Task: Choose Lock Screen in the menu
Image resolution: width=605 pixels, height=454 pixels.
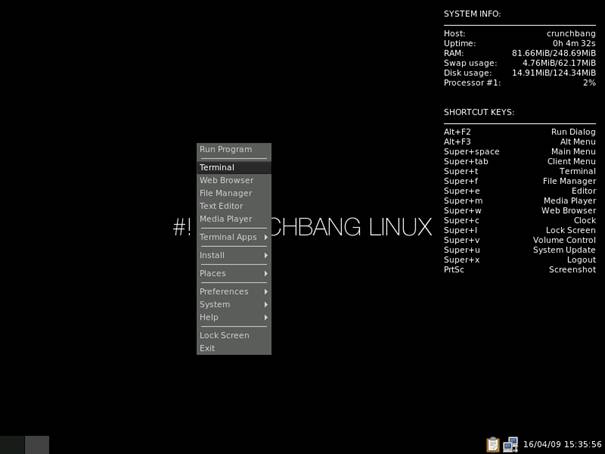Action: tap(234, 336)
